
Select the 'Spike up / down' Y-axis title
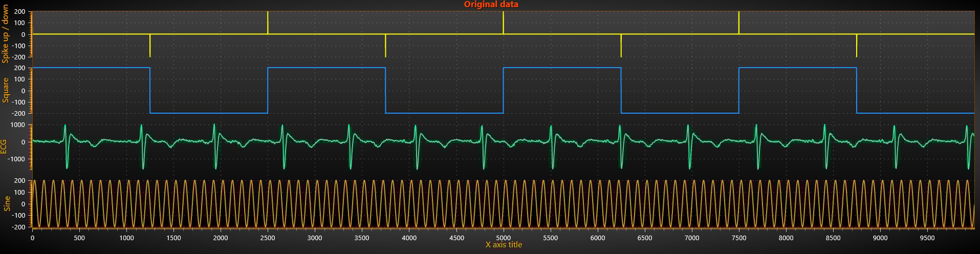pyautogui.click(x=6, y=34)
